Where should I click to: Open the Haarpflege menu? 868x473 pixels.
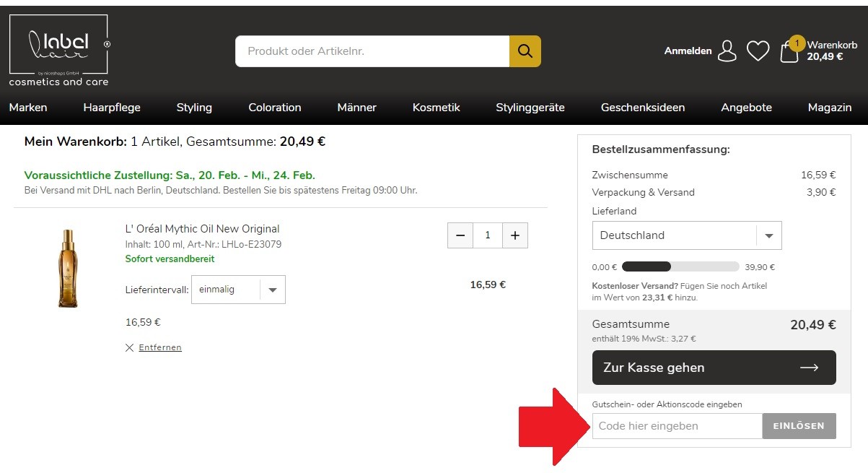click(112, 108)
